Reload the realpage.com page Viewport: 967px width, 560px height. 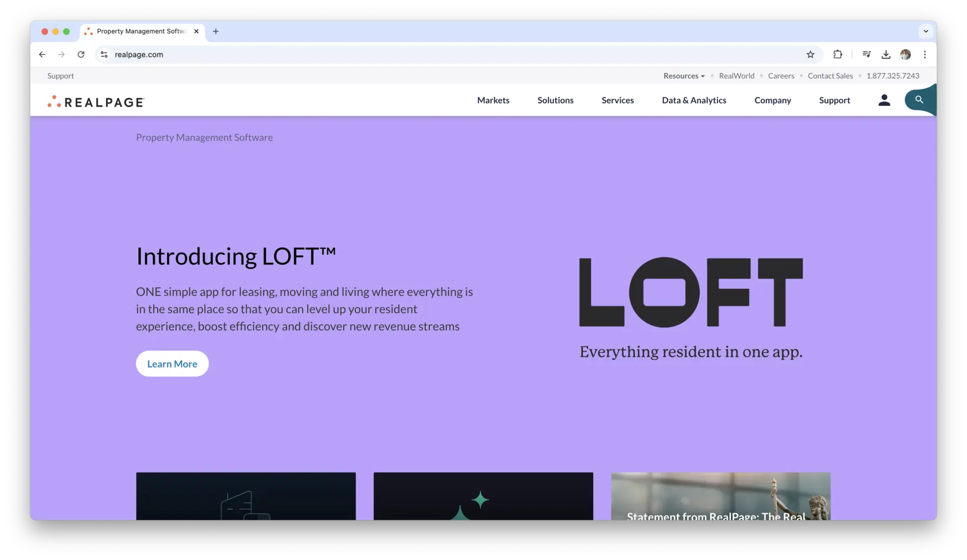tap(81, 54)
